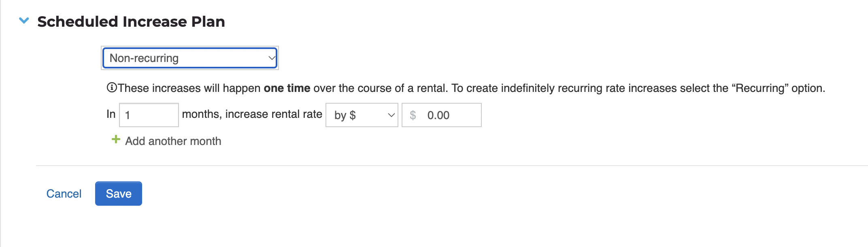The image size is (868, 247).
Task: Open the "by $" increase type dropdown
Action: point(362,115)
